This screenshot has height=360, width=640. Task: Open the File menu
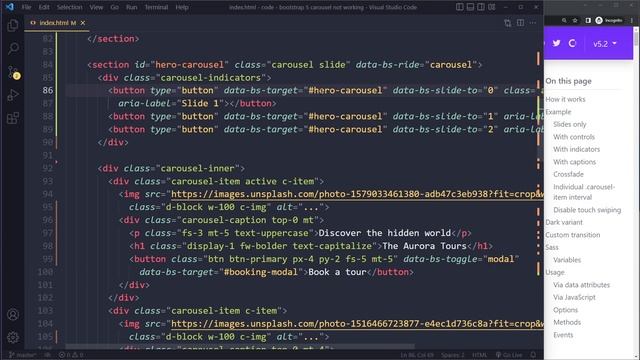tap(27, 7)
